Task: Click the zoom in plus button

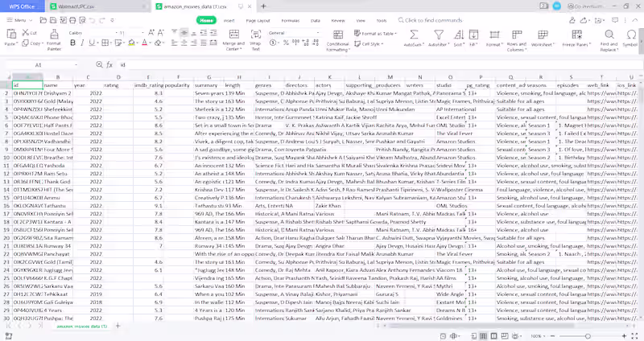Action: 624,336
